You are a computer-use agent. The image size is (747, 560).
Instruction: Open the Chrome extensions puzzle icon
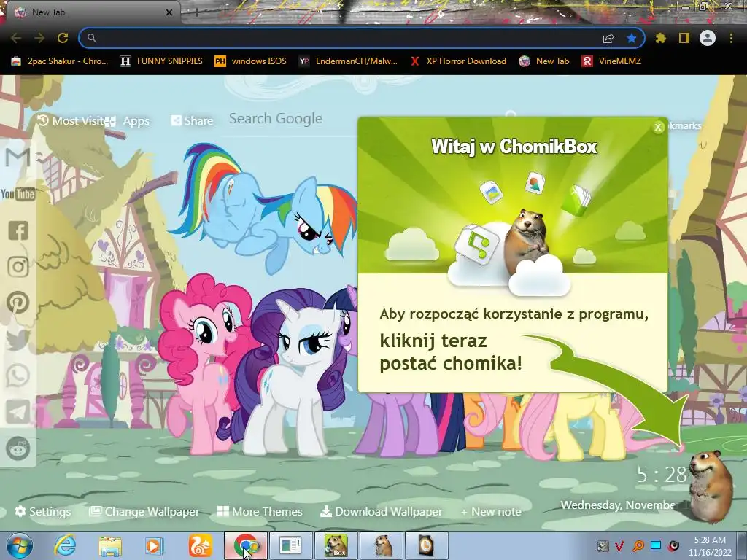click(661, 38)
